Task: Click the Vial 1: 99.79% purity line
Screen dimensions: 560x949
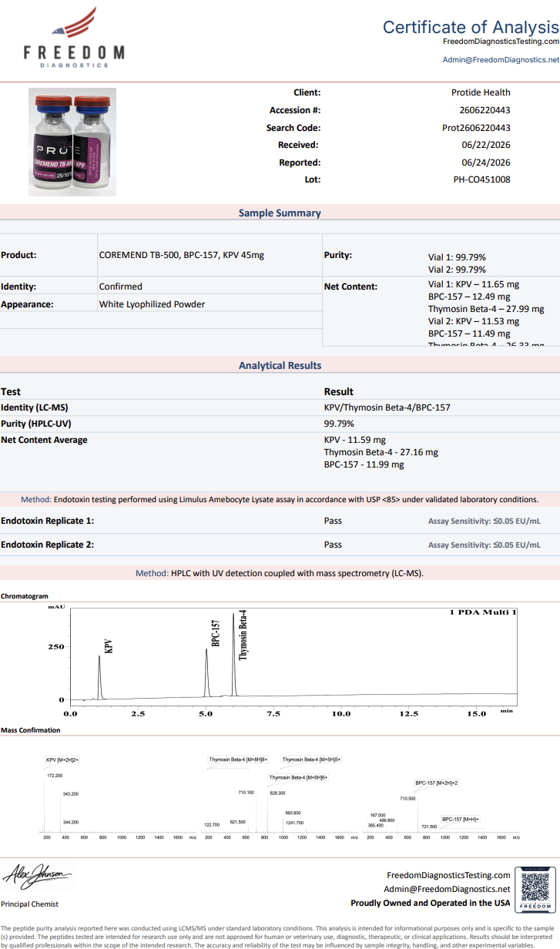Action: [x=457, y=257]
